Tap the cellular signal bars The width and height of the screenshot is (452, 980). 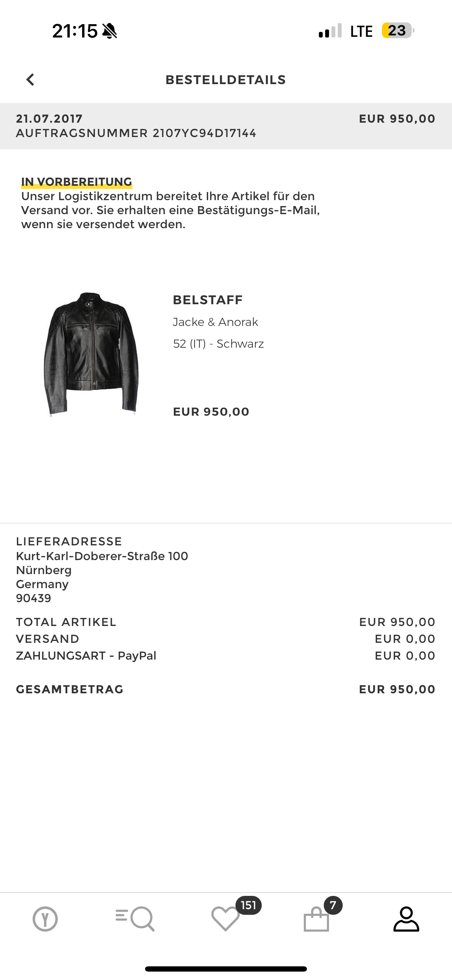(330, 31)
